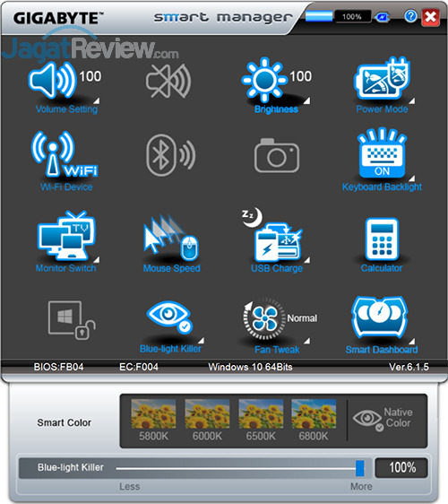Open the Volume Setting speaker icon
This screenshot has height=504, width=448.
pos(52,81)
